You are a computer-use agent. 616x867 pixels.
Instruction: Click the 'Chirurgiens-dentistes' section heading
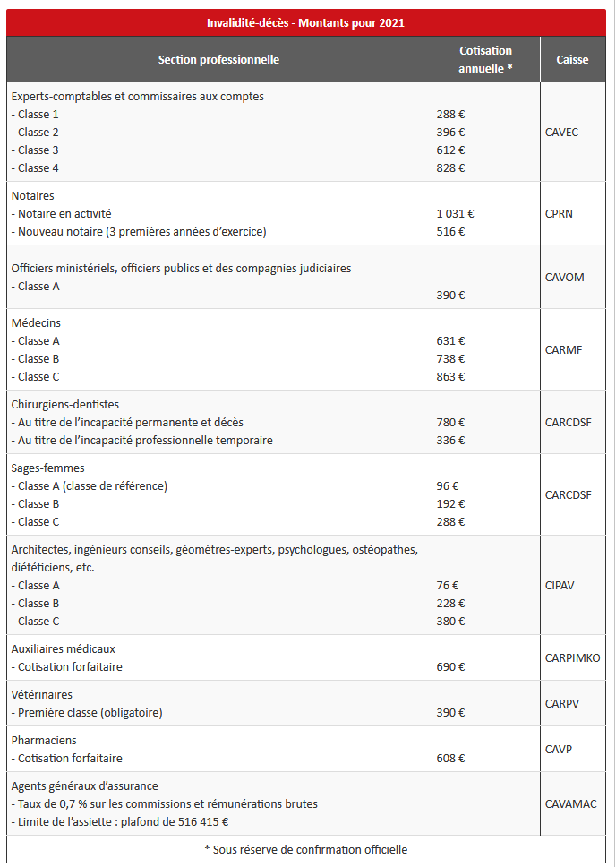coord(65,404)
